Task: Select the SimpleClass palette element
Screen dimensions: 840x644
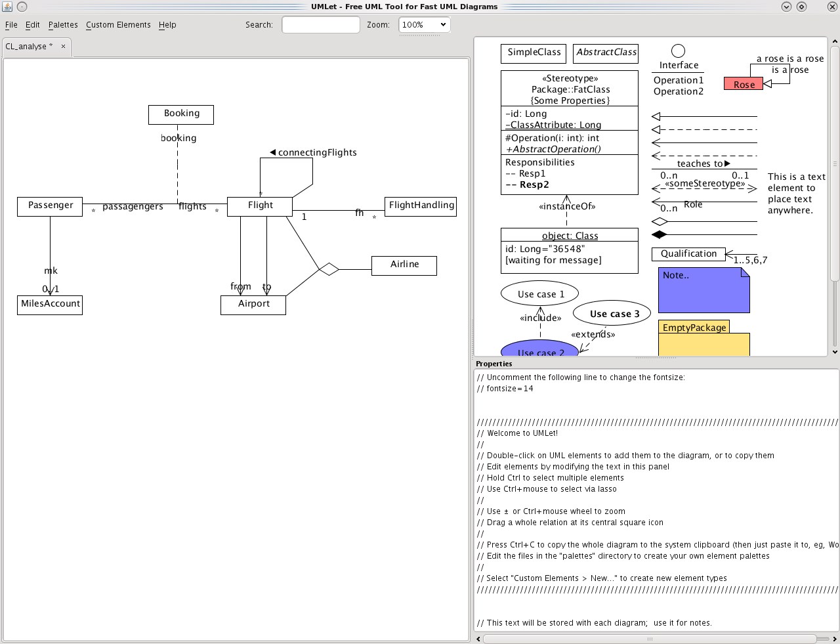Action: (534, 53)
